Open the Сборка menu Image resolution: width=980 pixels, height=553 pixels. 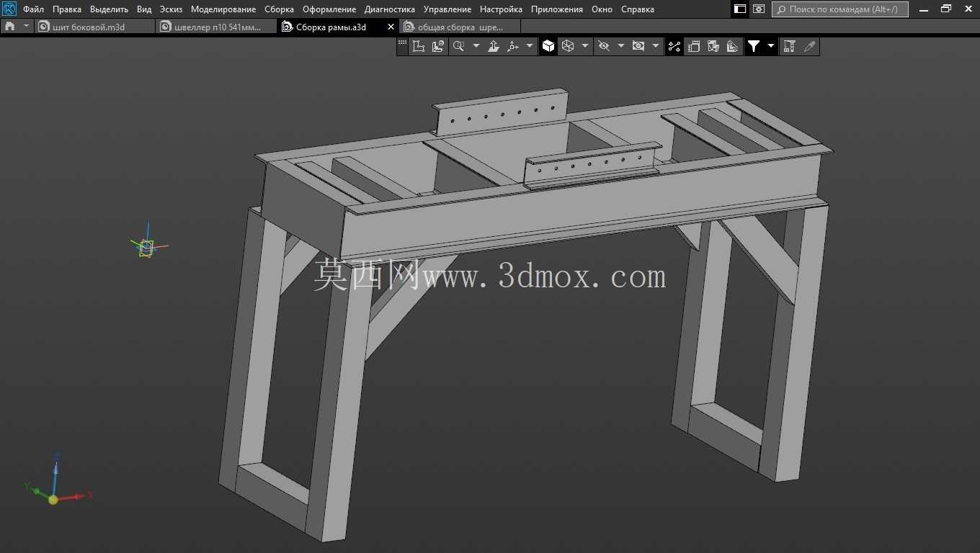point(279,9)
